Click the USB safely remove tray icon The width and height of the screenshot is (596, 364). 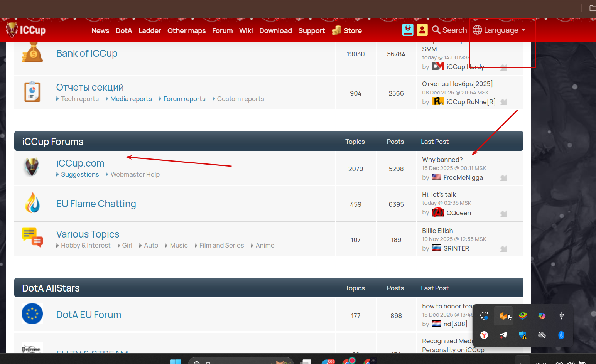[x=561, y=316]
